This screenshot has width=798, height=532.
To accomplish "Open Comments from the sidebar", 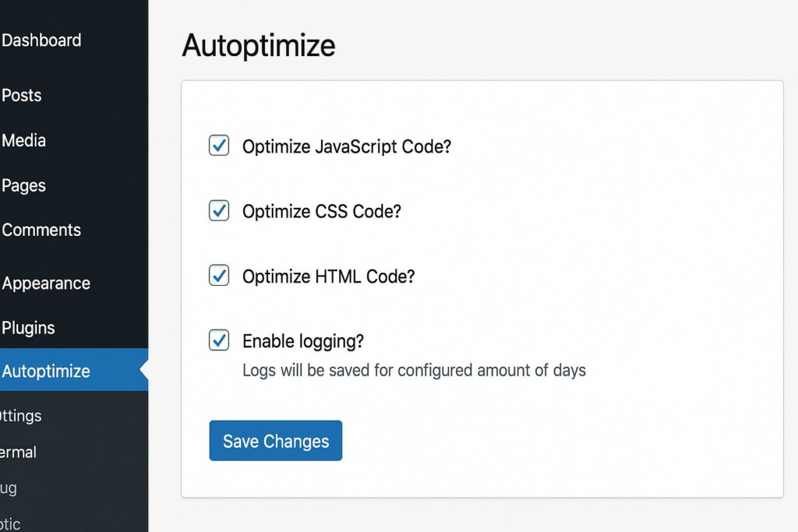I will [41, 231].
